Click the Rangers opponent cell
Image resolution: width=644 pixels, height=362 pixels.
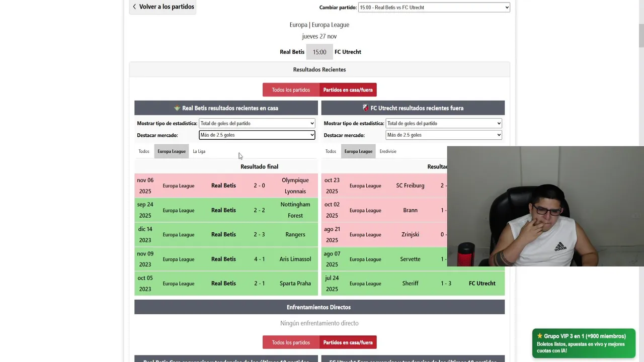295,234
